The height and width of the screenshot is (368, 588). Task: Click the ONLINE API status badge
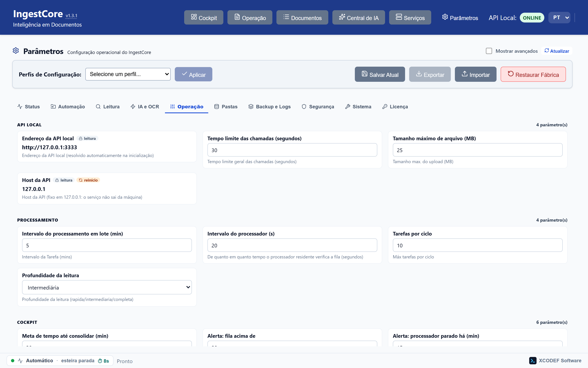click(532, 18)
